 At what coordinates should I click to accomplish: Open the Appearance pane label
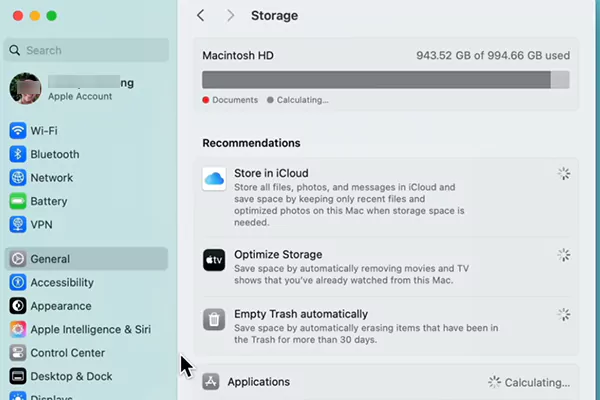61,306
